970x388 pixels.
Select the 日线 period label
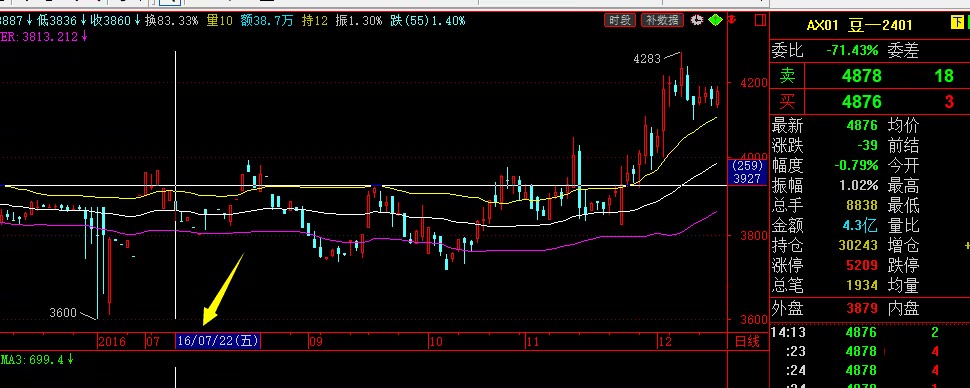(747, 342)
